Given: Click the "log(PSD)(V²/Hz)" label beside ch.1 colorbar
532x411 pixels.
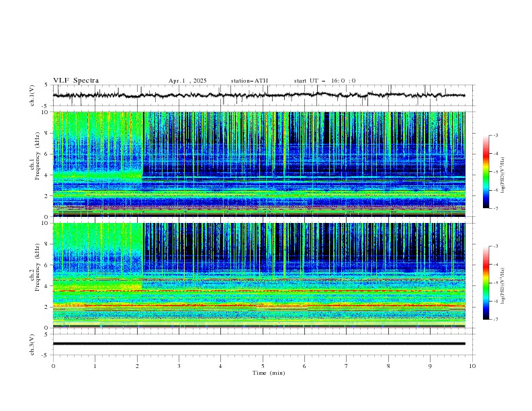Looking at the screenshot, I should [503, 175].
